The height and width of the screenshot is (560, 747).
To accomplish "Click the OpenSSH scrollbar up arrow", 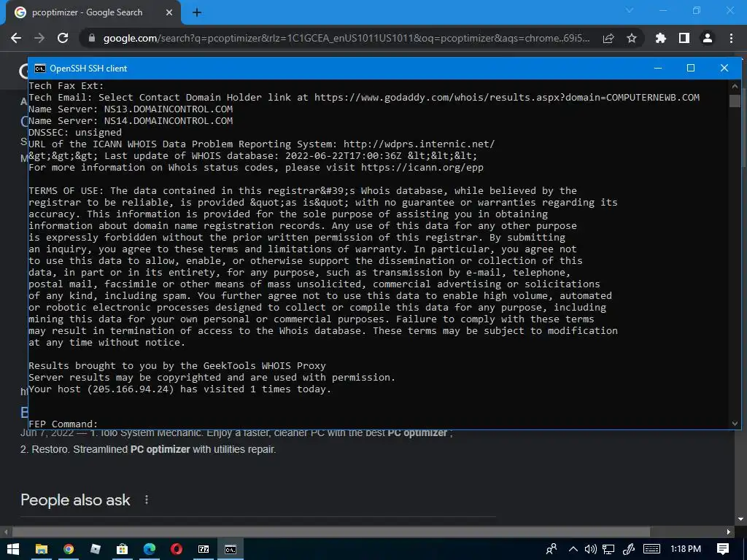I will [735, 86].
